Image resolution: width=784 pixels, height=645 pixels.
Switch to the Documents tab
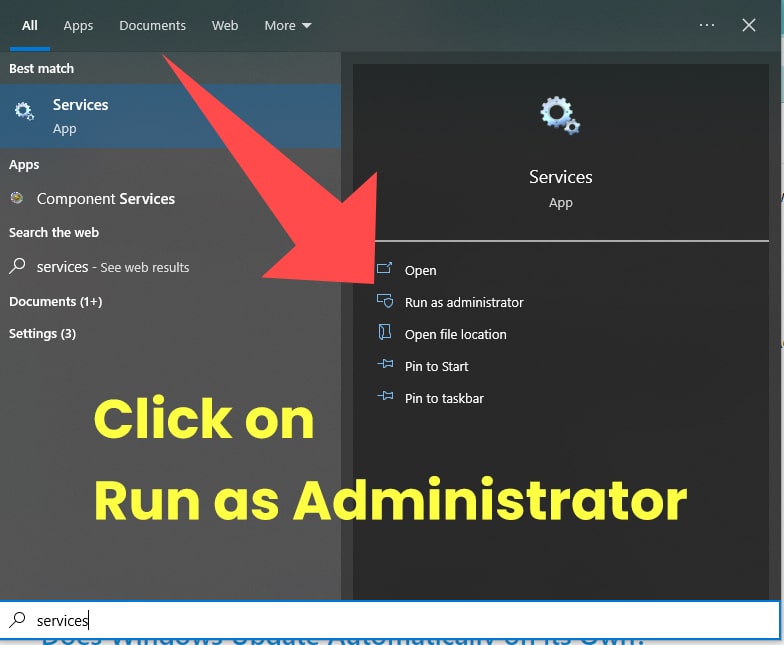152,25
